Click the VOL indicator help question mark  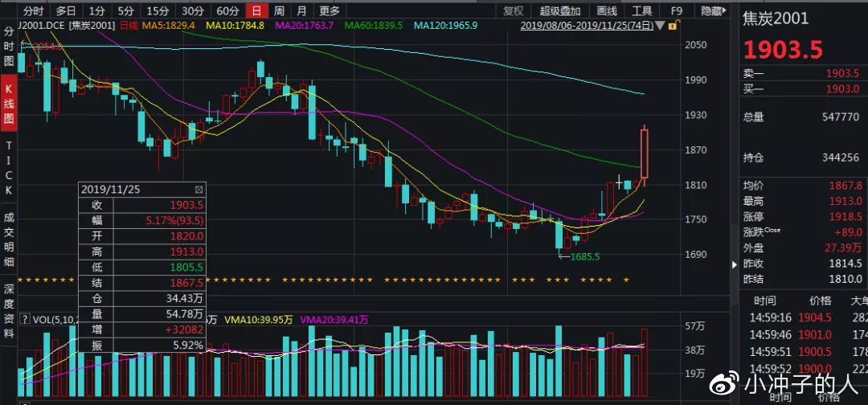point(24,319)
